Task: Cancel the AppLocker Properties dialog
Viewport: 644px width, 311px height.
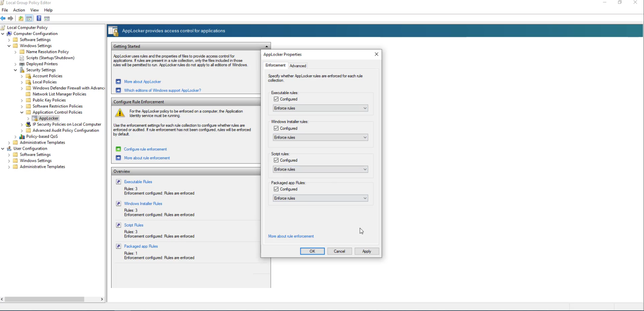Action: point(339,251)
